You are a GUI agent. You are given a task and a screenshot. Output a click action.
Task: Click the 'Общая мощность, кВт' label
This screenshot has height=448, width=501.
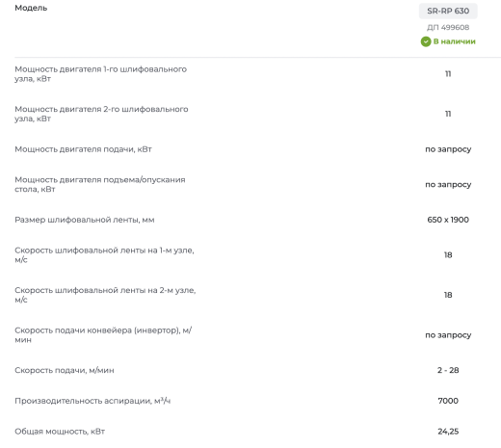pos(60,432)
